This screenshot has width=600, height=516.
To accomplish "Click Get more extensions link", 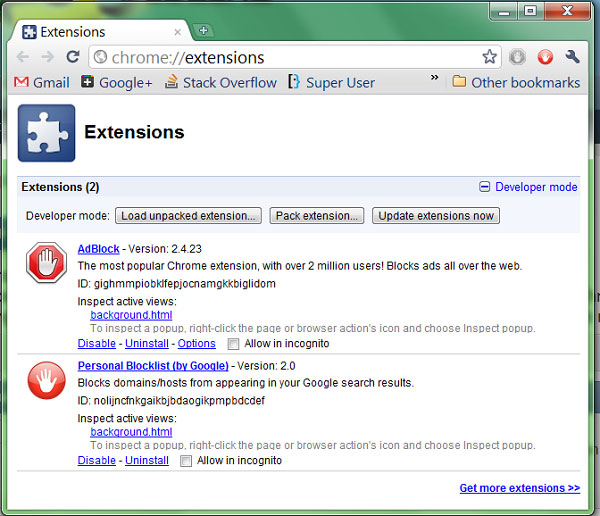I will coord(520,488).
